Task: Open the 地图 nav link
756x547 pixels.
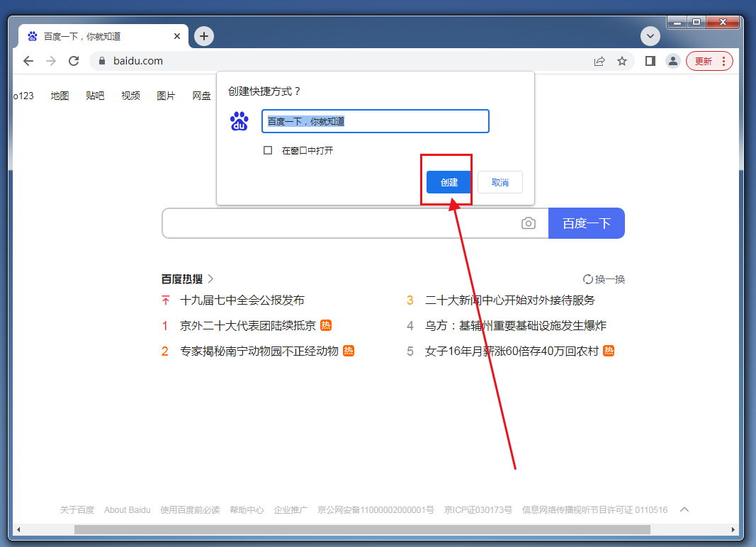Action: (x=60, y=96)
